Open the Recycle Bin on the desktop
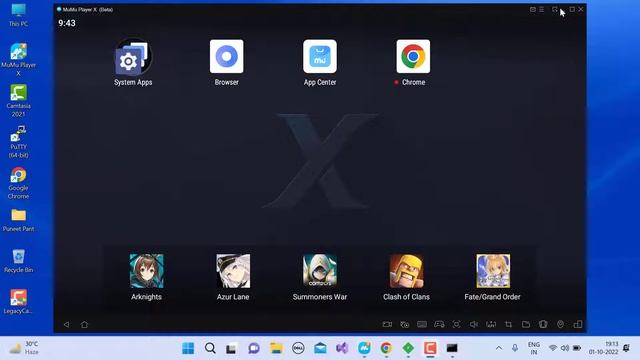Viewport: 640px width, 360px height. [x=18, y=261]
